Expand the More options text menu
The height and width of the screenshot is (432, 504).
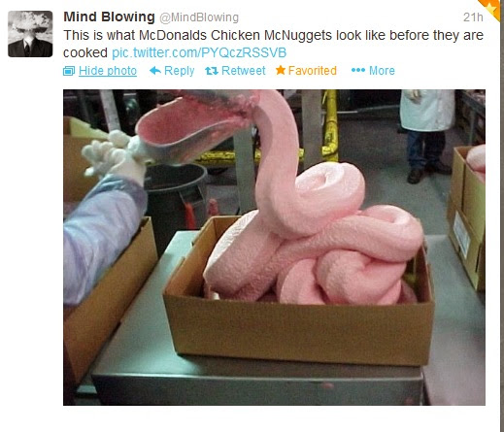pos(382,71)
